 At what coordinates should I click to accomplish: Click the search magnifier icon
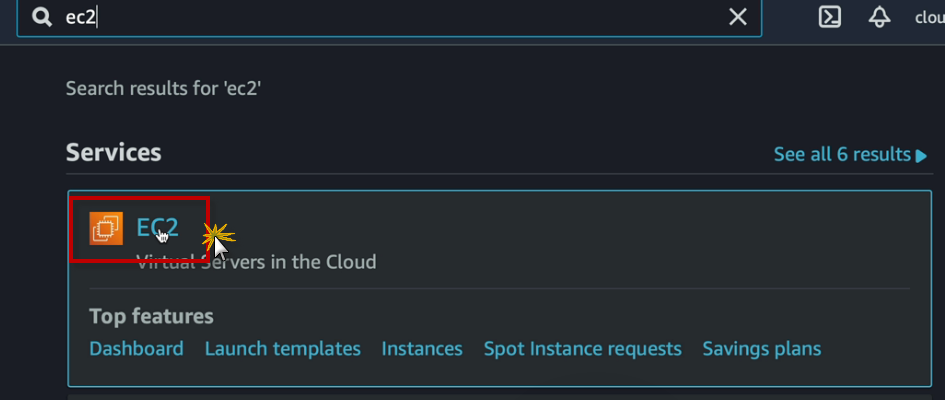42,17
